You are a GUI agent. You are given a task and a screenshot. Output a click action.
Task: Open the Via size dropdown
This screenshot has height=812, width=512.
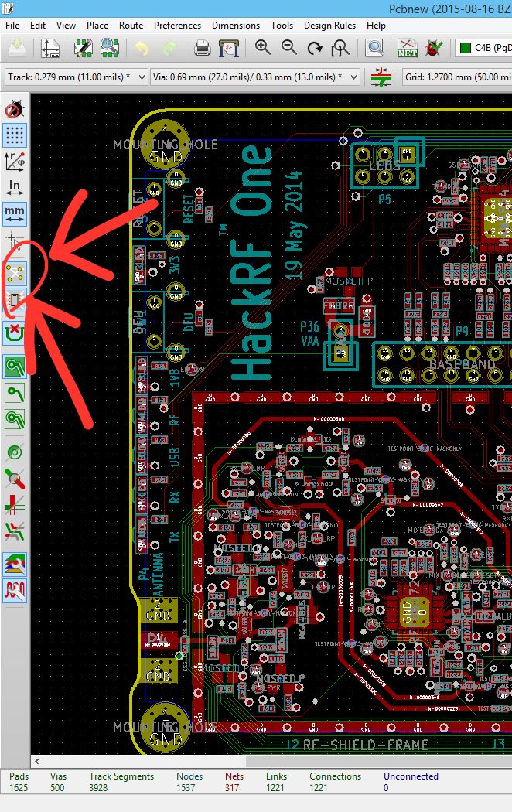pyautogui.click(x=256, y=77)
